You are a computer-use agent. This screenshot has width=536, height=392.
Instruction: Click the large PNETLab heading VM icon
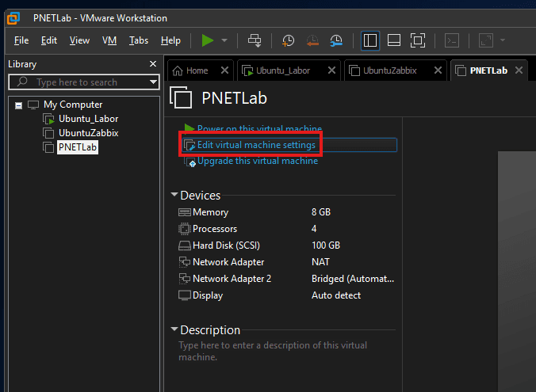click(181, 97)
